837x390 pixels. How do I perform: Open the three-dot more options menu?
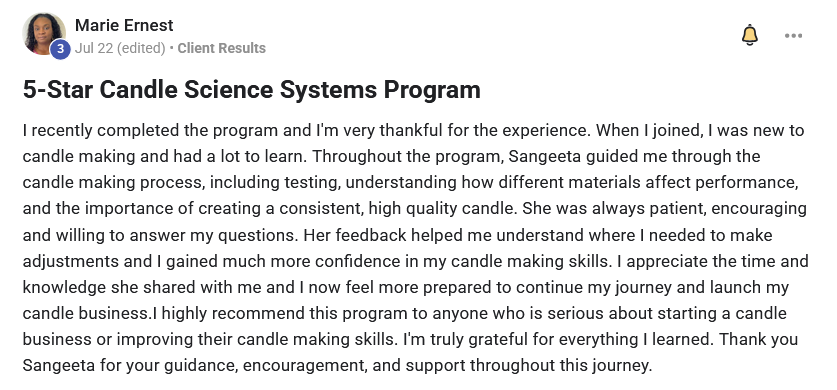point(793,36)
